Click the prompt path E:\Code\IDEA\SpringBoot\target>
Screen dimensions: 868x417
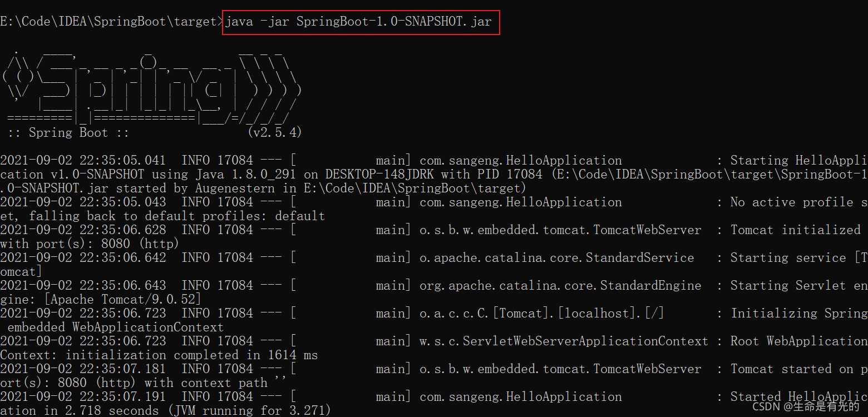(x=111, y=22)
